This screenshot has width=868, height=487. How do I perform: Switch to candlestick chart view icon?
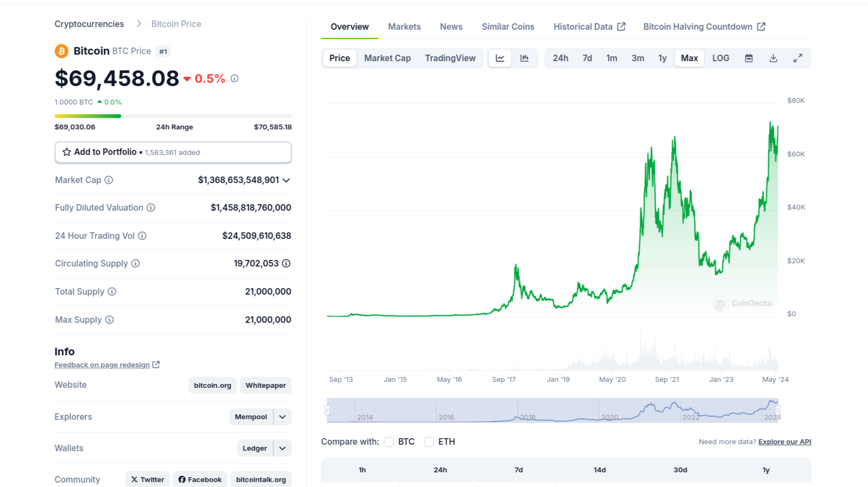coord(524,58)
